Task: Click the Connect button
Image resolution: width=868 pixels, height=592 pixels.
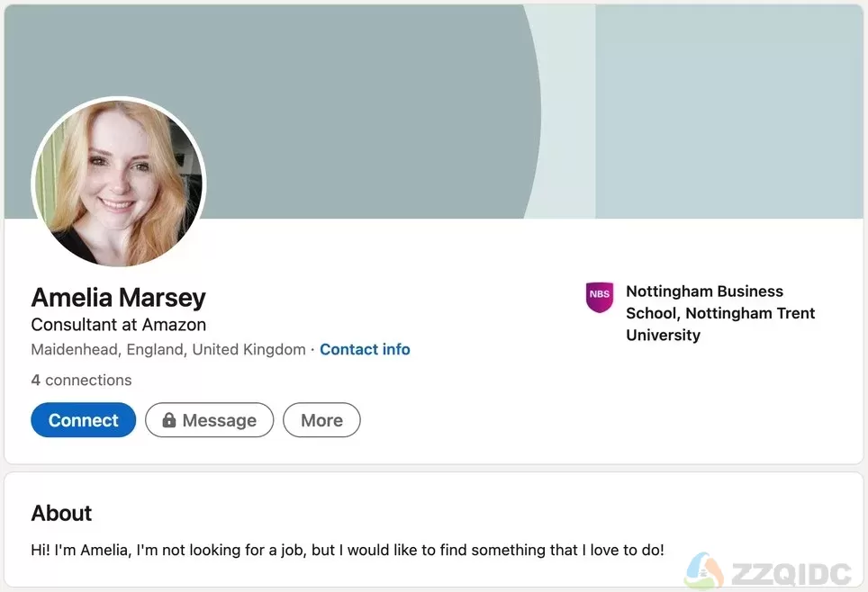Action: [x=84, y=420]
